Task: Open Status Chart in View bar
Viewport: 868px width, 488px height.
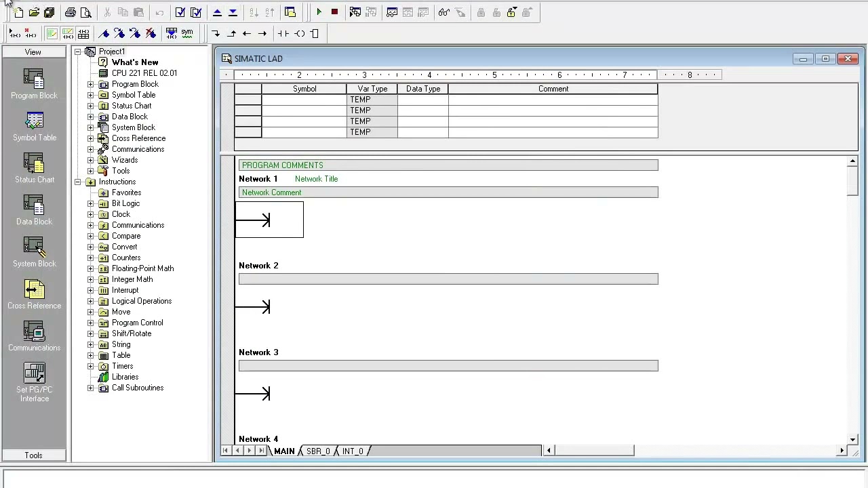Action: point(34,168)
